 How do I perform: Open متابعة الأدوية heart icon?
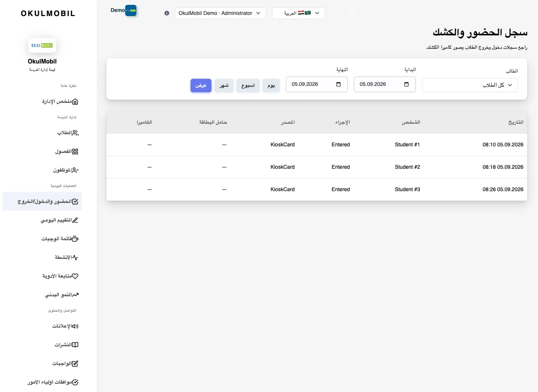point(75,276)
